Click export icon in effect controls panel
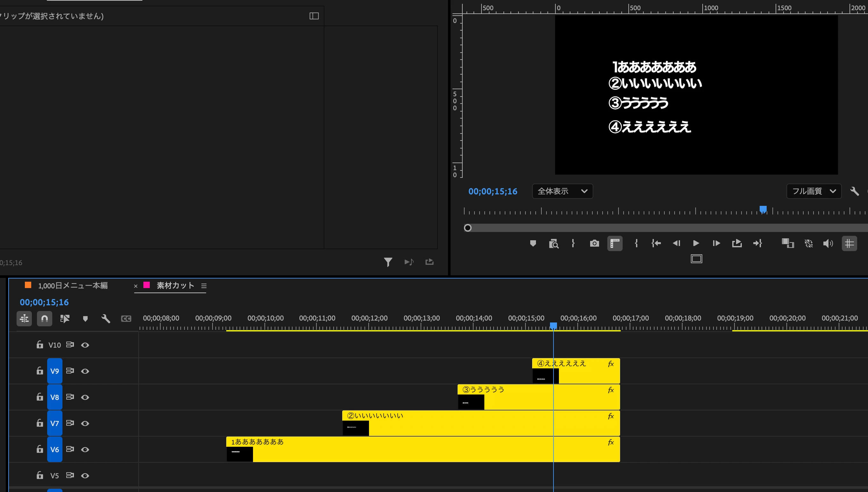This screenshot has width=868, height=492. (430, 262)
